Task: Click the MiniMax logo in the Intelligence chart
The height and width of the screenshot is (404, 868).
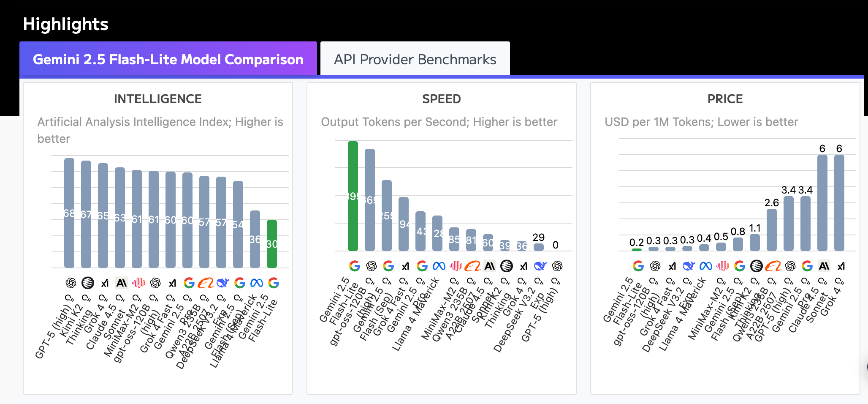Action: click(138, 283)
